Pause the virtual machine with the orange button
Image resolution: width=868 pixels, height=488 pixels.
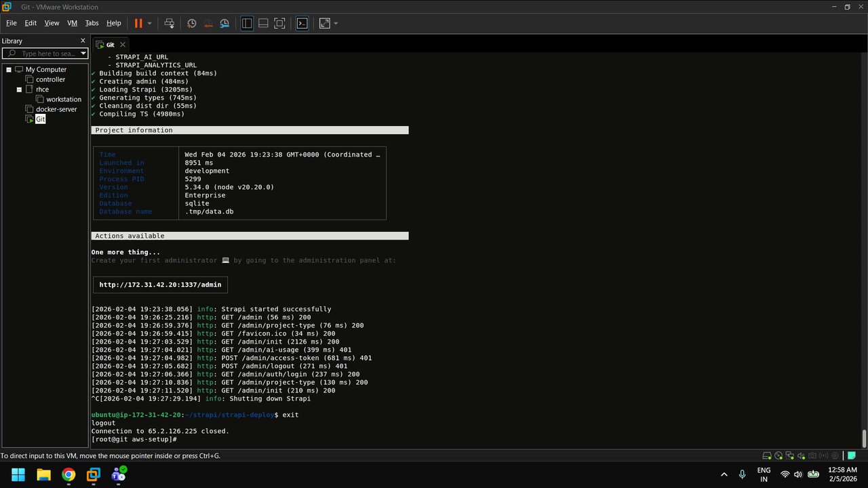138,23
